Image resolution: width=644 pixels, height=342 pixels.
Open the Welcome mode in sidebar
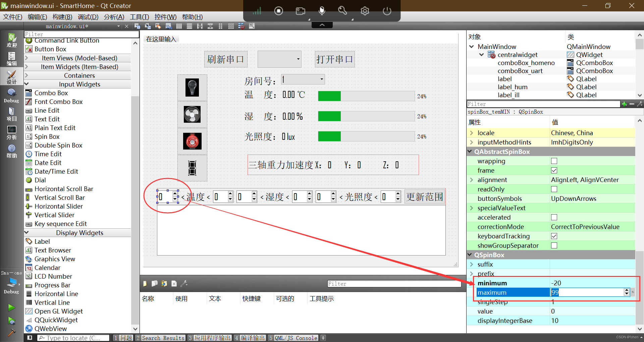(x=12, y=40)
